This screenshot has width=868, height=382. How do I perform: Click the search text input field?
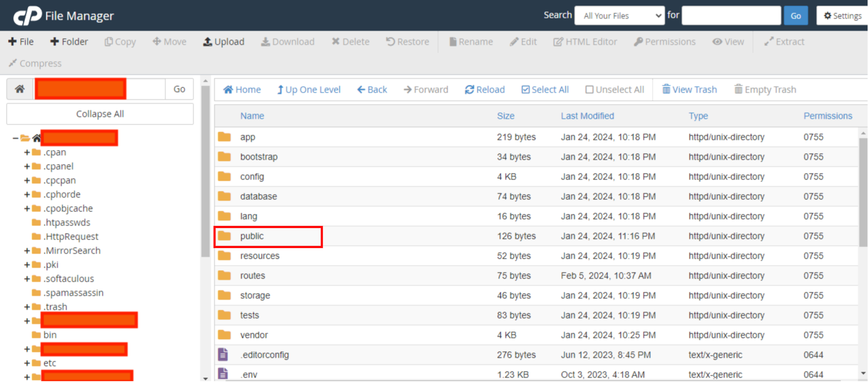click(731, 16)
